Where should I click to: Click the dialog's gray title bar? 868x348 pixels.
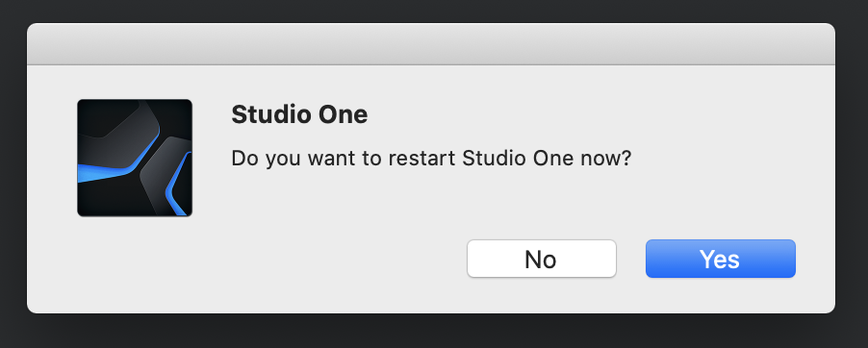pyautogui.click(x=431, y=43)
